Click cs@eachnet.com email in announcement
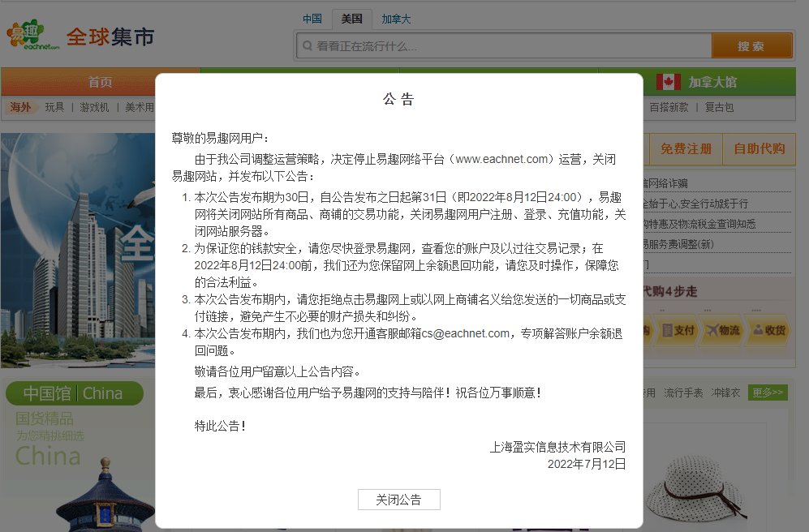The height and width of the screenshot is (532, 809). (466, 333)
